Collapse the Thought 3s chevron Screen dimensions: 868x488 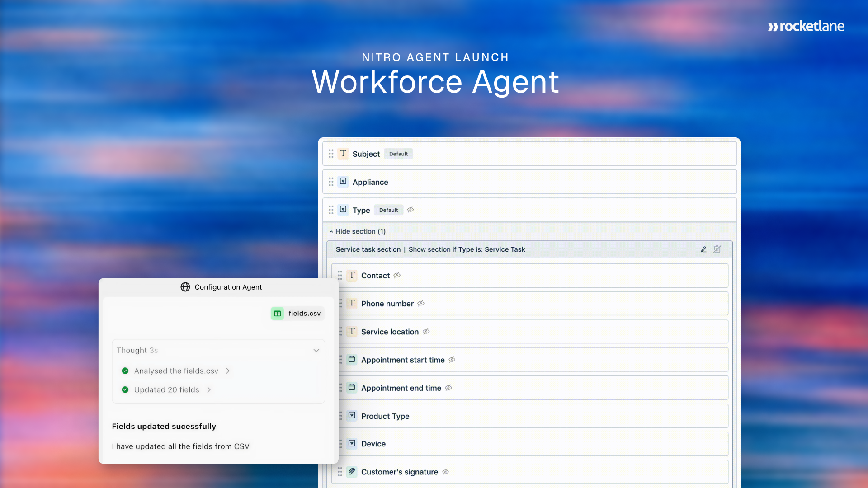click(316, 351)
